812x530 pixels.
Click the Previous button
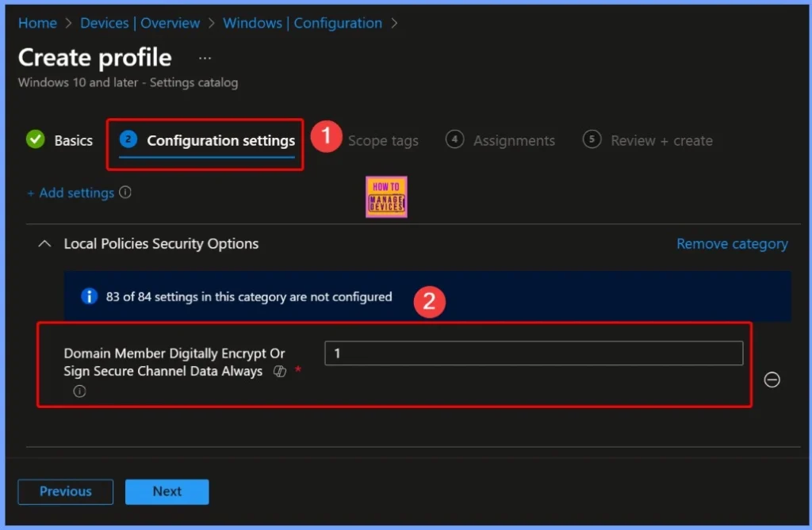coord(65,491)
